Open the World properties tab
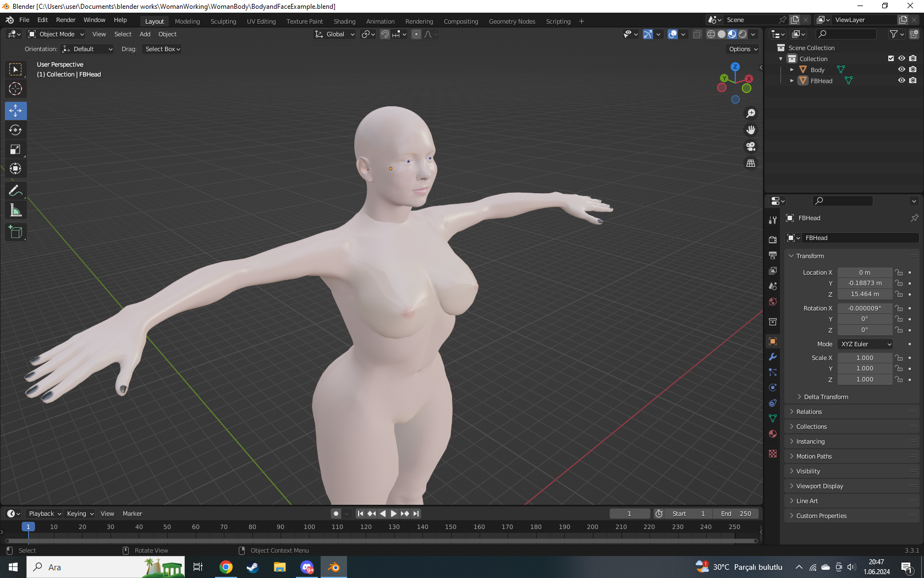The width and height of the screenshot is (924, 578). pos(773,302)
